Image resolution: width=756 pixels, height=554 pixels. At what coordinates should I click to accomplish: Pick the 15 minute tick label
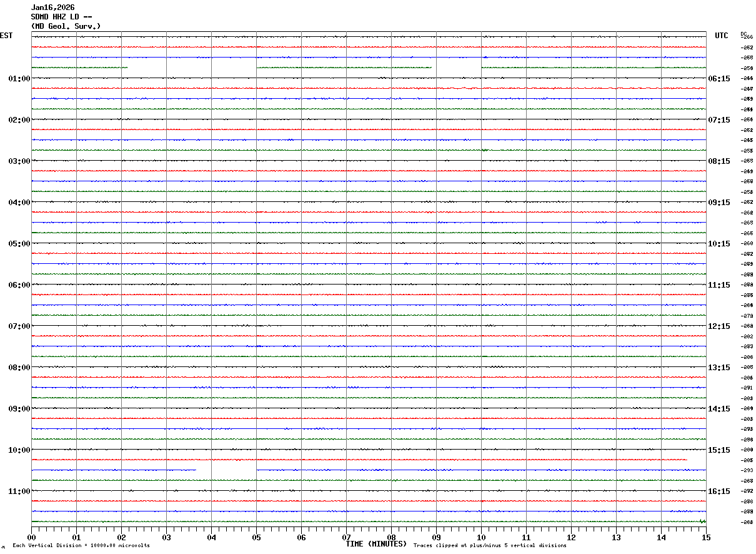pos(706,537)
